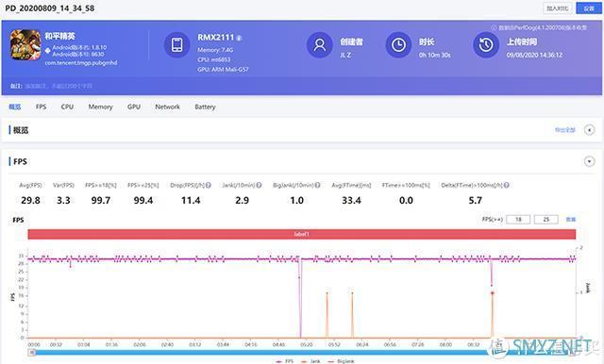Click help icon beside BigJank(/10min)
Image resolution: width=604 pixels, height=364 pixels.
(x=317, y=185)
